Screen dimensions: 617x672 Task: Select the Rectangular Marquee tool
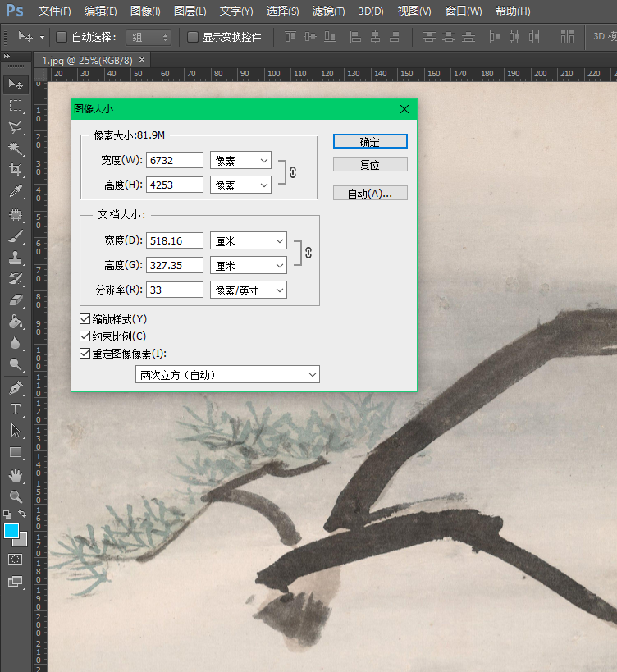(16, 105)
